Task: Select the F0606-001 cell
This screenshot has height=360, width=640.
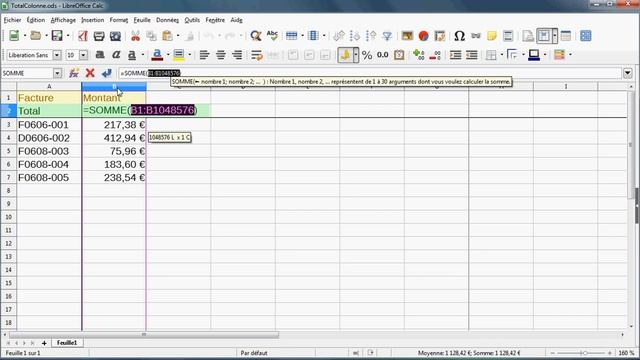Action: pyautogui.click(x=49, y=124)
